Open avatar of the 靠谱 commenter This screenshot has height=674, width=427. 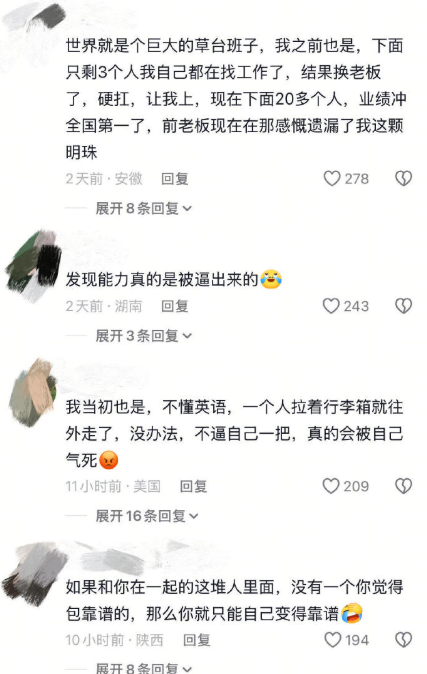coord(34,574)
